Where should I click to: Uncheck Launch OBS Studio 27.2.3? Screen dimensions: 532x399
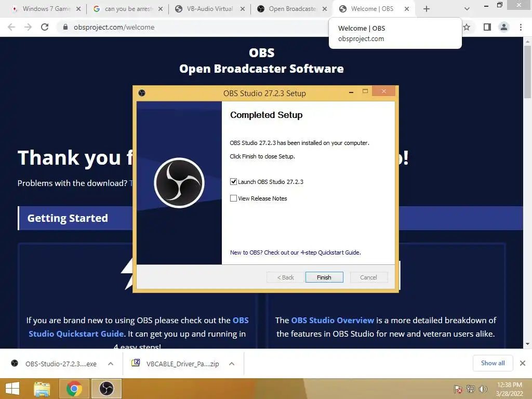(x=233, y=181)
